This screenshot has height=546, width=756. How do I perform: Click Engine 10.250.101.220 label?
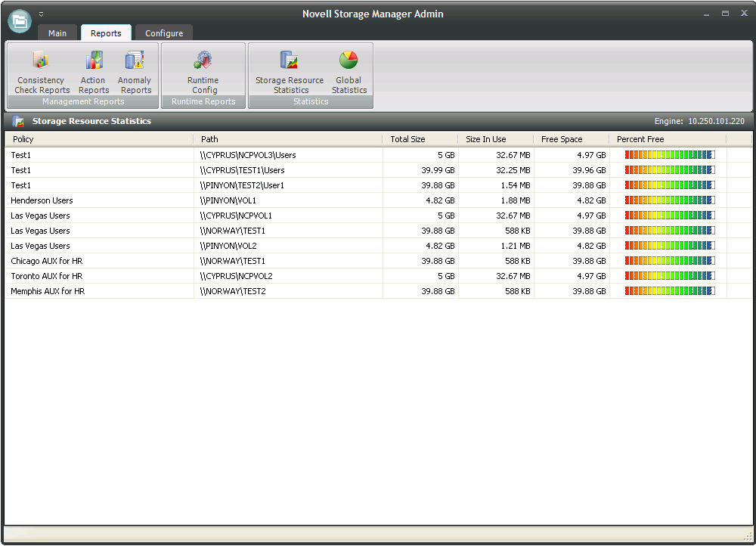click(x=699, y=121)
